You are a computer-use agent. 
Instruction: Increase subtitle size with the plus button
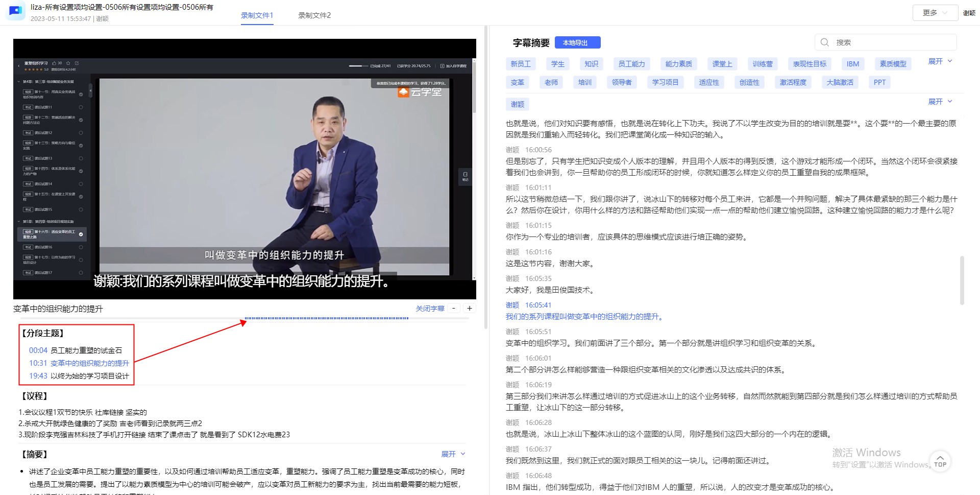point(470,309)
